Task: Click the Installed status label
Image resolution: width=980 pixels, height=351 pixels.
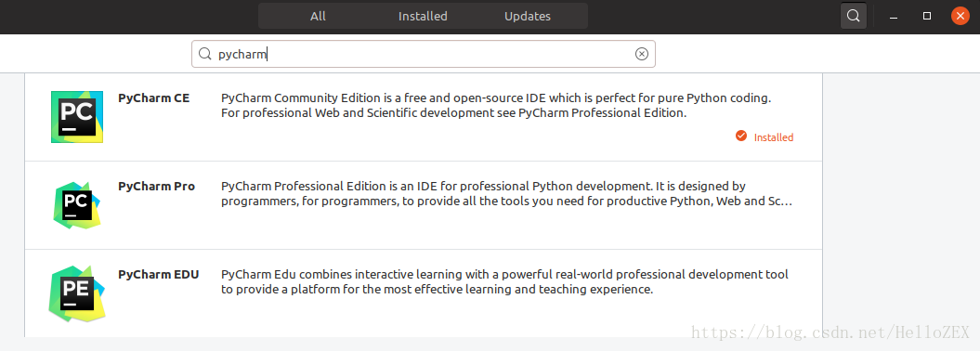Action: (x=774, y=137)
